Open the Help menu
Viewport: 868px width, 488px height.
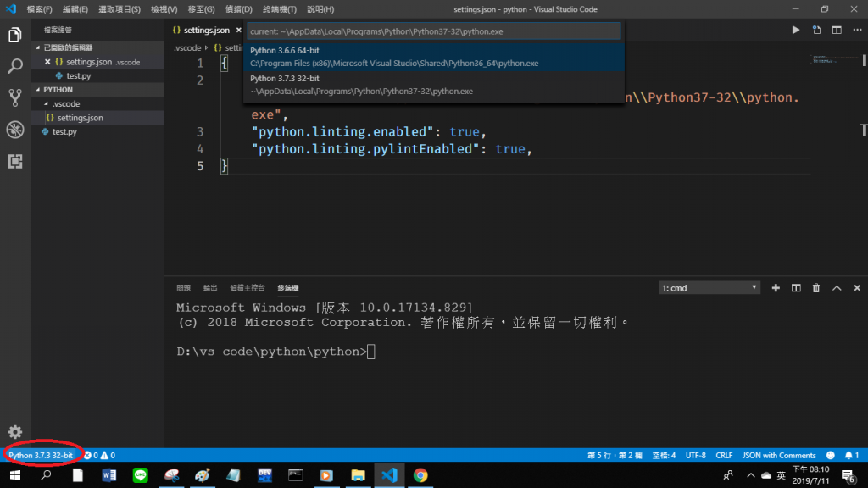320,9
